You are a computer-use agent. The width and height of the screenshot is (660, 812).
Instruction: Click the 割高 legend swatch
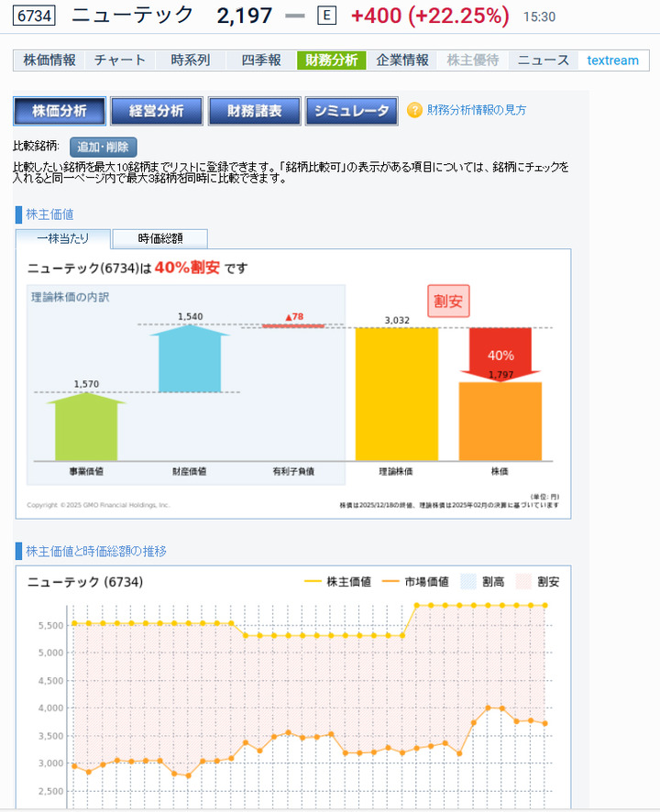[468, 582]
